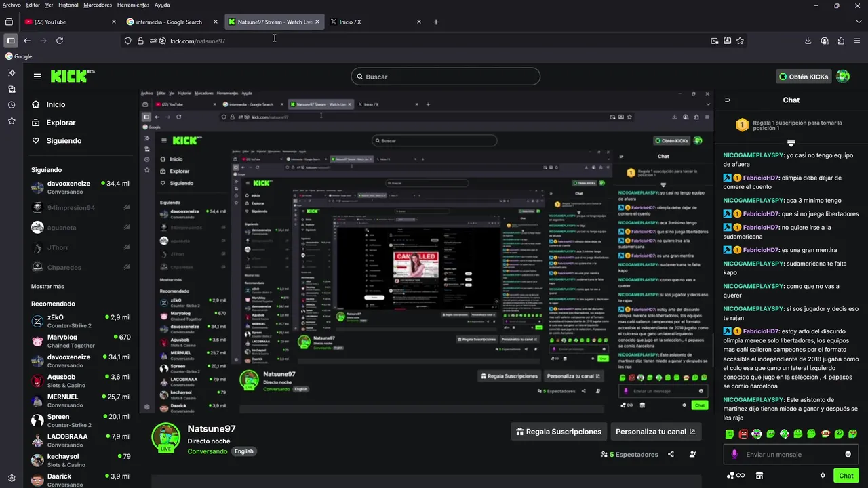
Task: Open davooxeneize channel in Siguiendo list
Action: click(81, 188)
